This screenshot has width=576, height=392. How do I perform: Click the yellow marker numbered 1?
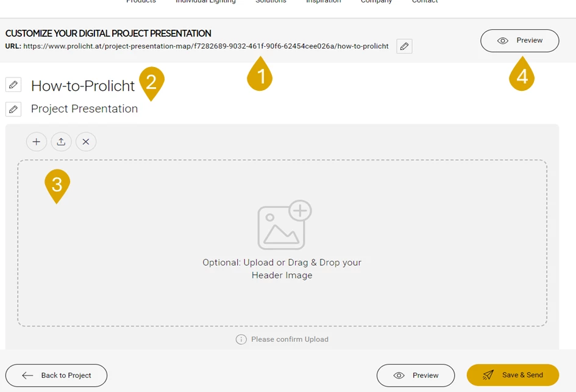click(260, 75)
